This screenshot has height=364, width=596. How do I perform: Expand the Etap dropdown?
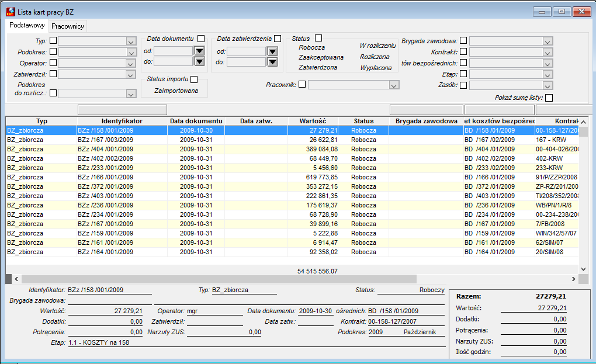click(x=548, y=74)
